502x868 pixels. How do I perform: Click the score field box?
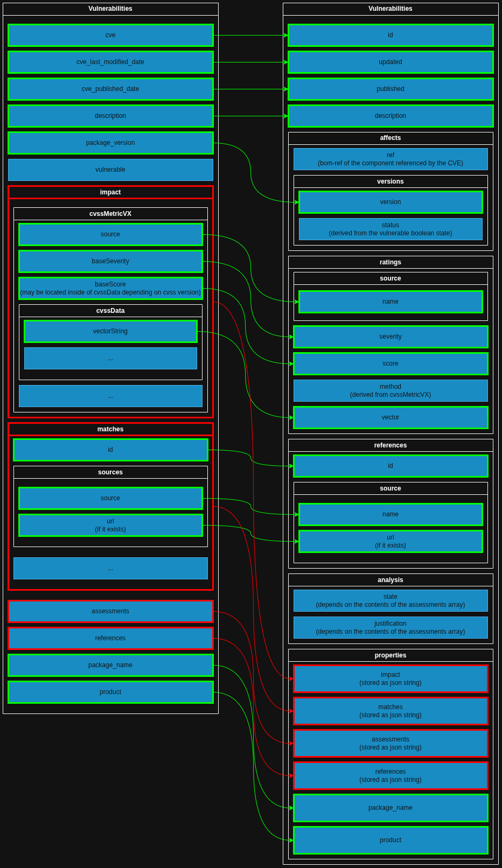(391, 363)
